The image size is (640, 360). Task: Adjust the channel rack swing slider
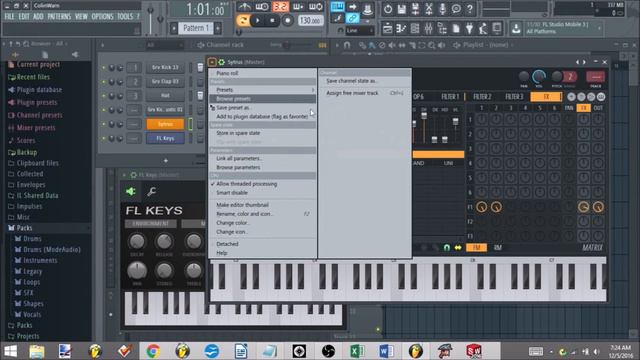[288, 45]
